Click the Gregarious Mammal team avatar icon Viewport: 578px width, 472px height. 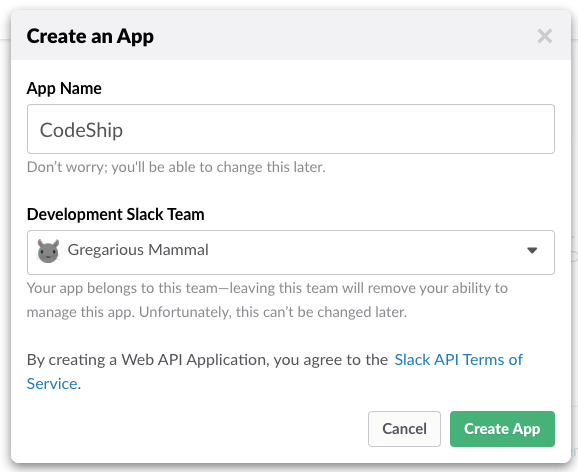coord(48,251)
